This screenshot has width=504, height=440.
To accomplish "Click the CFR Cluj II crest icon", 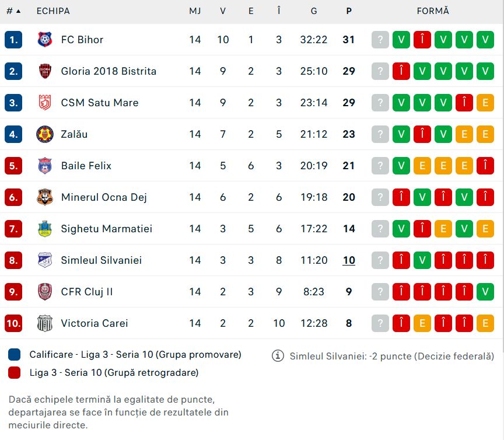I will pos(45,292).
